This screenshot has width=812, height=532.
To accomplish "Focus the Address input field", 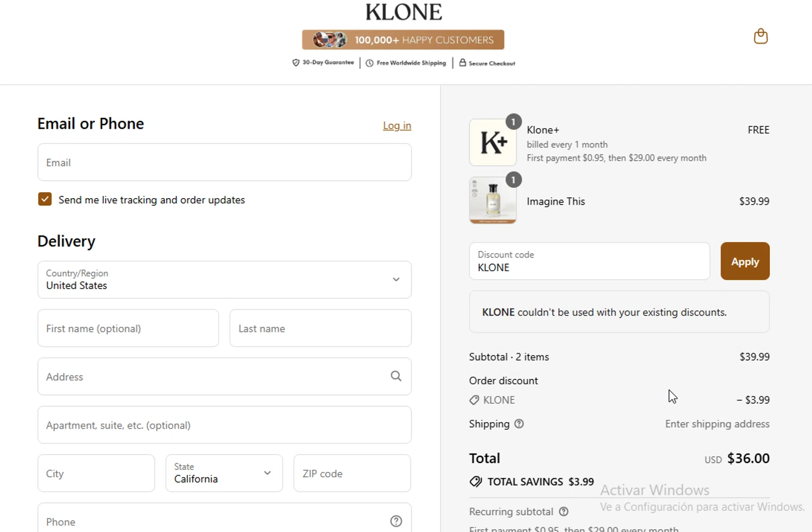I will (224, 376).
